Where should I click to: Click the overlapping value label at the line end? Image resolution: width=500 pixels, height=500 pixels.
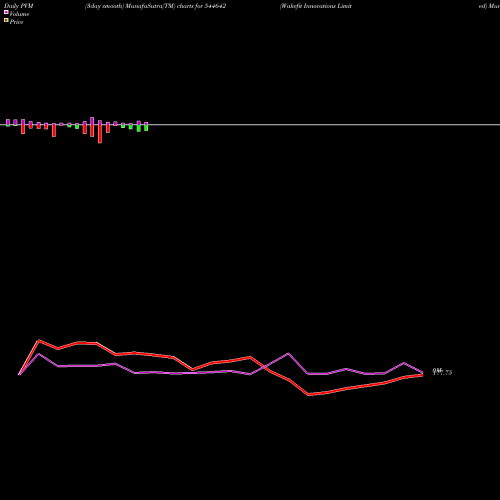point(442,372)
